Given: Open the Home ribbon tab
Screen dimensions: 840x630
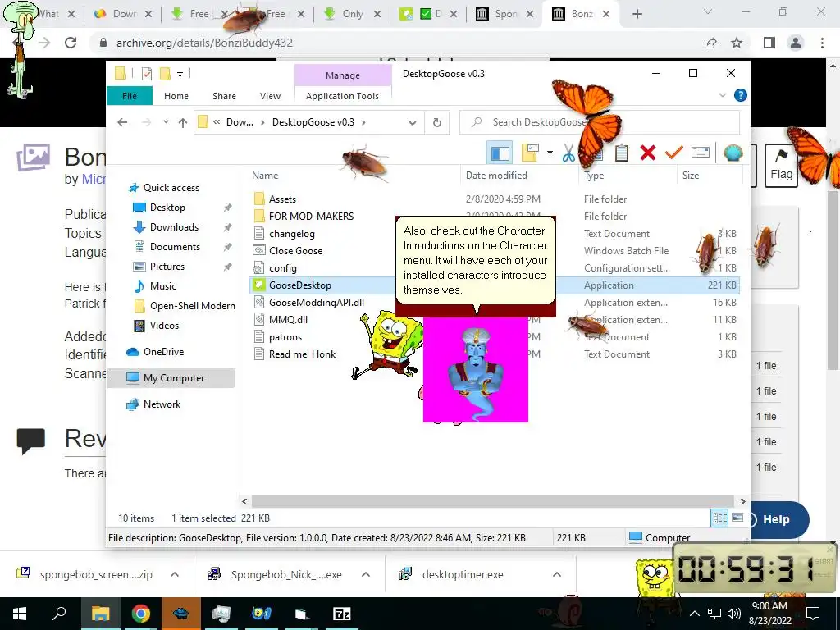Looking at the screenshot, I should click(176, 96).
